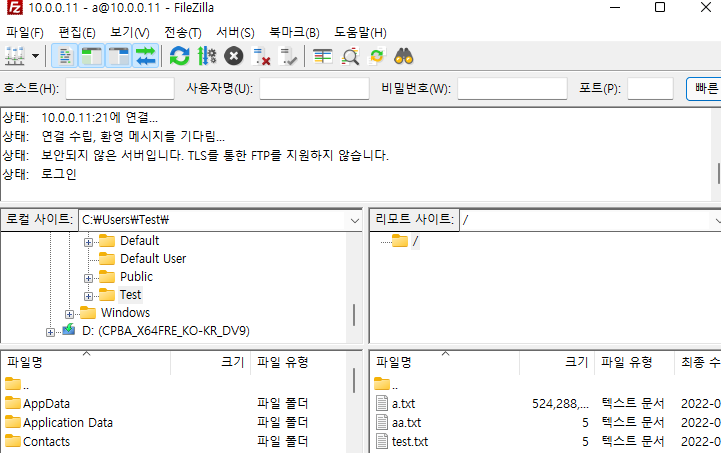
Task: Maximize the FileZilla window
Action: coord(660,7)
